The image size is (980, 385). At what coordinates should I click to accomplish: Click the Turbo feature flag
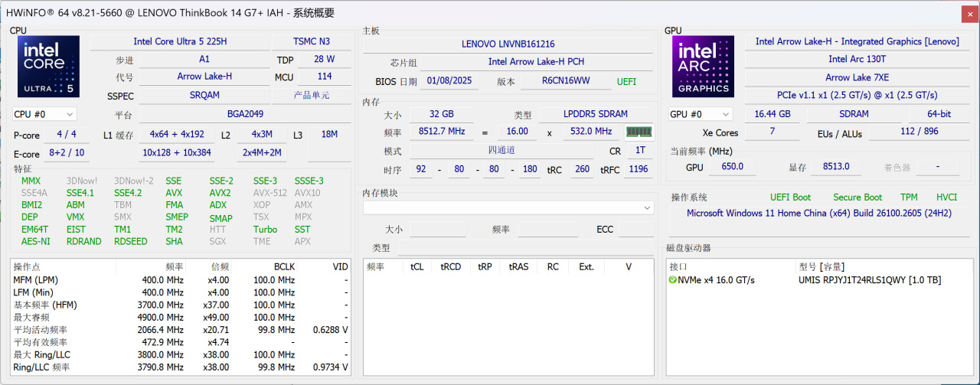point(266,229)
